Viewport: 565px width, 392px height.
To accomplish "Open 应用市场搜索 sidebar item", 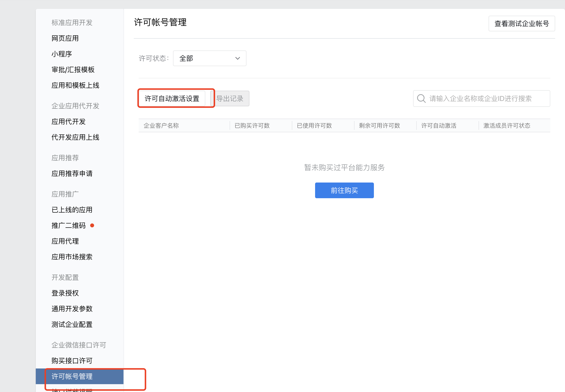I will (72, 257).
